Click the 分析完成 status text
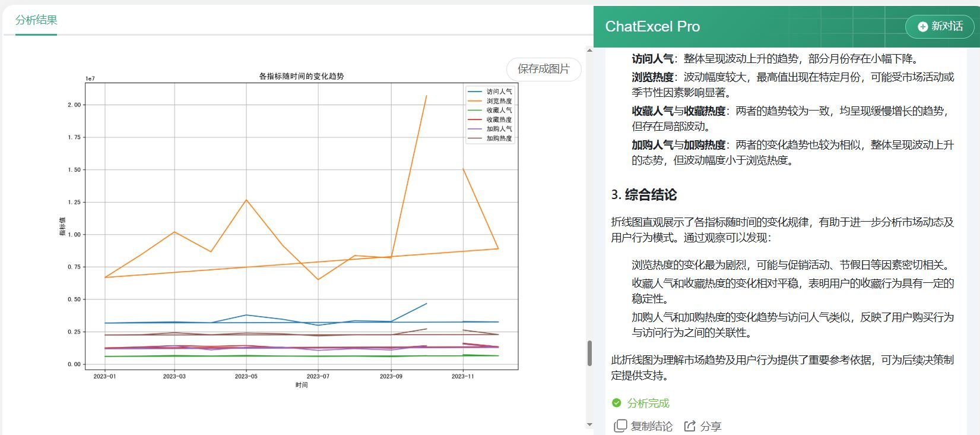 (648, 403)
